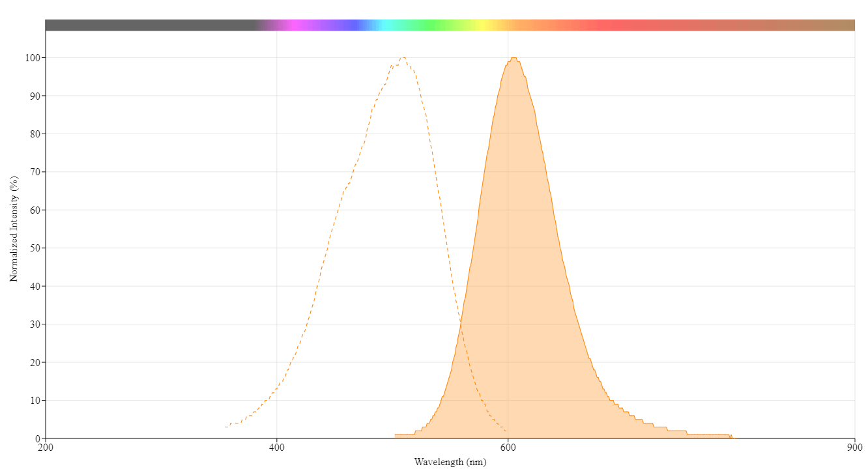This screenshot has height=471, width=868.
Task: Click the y-axis tick label 20
Action: tap(35, 362)
